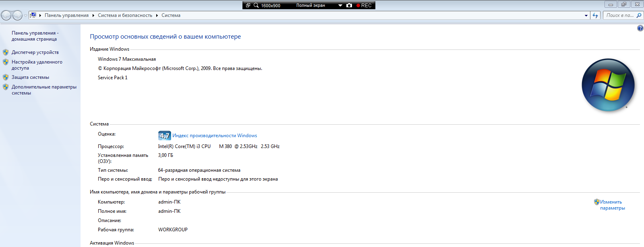Open the blue Help question icon
The image size is (644, 247).
[x=640, y=28]
